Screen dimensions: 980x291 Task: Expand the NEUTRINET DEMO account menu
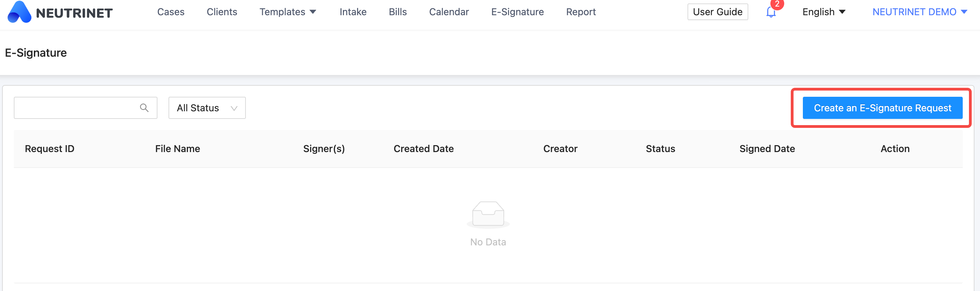click(x=919, y=12)
